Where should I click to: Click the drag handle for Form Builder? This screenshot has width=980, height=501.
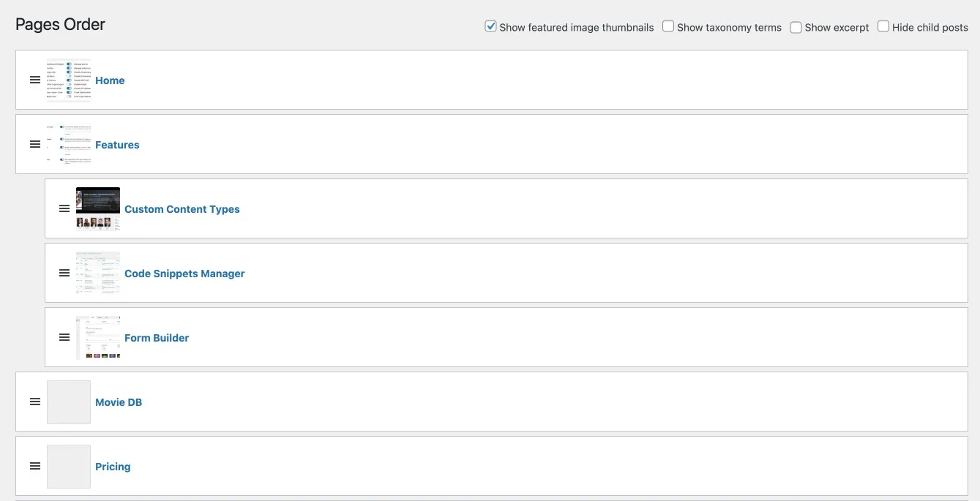coord(64,337)
